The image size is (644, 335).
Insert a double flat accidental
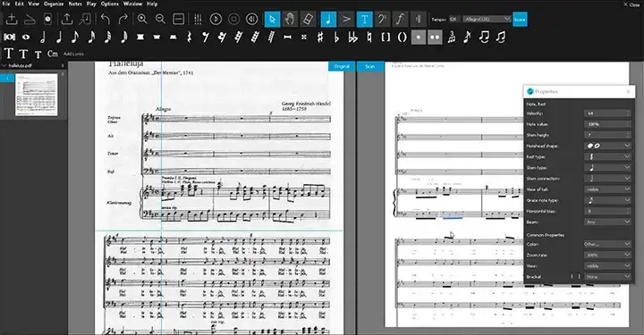click(x=352, y=38)
